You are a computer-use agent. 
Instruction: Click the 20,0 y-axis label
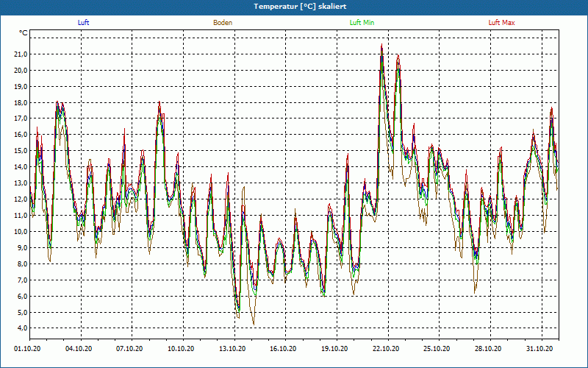coord(21,71)
